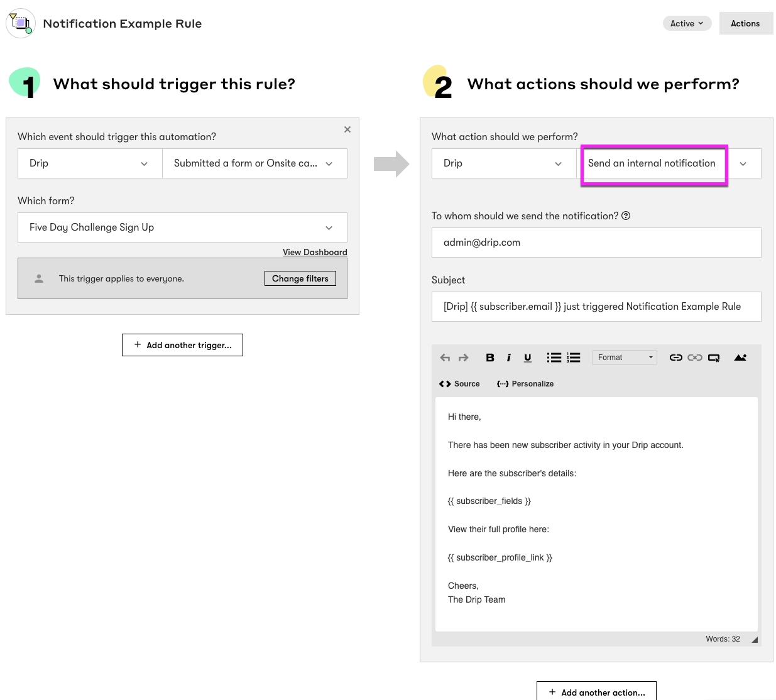Click 'The Drip Team' signature line
776x700 pixels.
[477, 599]
